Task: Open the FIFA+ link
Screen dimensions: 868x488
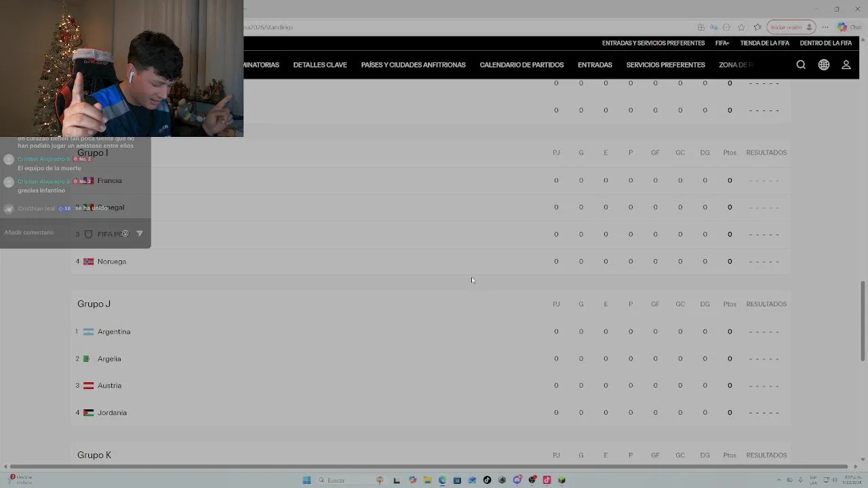Action: coord(722,43)
